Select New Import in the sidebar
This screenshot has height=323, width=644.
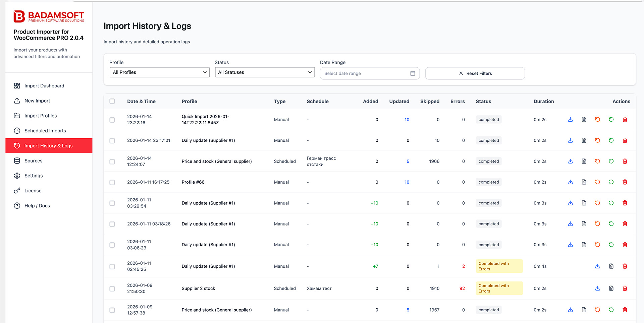37,101
